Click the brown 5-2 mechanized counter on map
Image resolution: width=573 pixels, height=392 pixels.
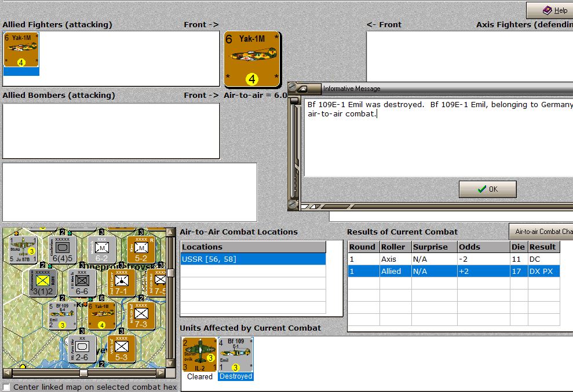(x=141, y=249)
